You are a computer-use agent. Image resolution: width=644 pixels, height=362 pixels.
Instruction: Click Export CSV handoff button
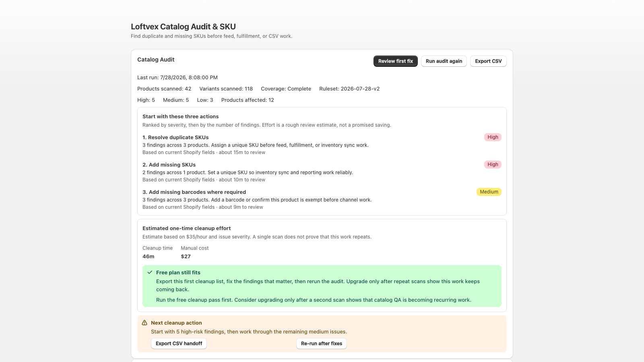[x=179, y=343]
